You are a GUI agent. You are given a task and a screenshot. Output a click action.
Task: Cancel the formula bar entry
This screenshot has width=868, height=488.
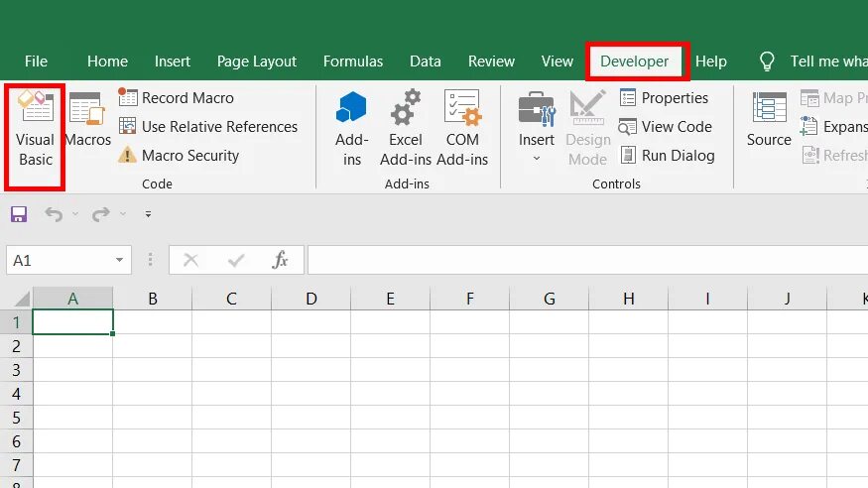point(191,260)
